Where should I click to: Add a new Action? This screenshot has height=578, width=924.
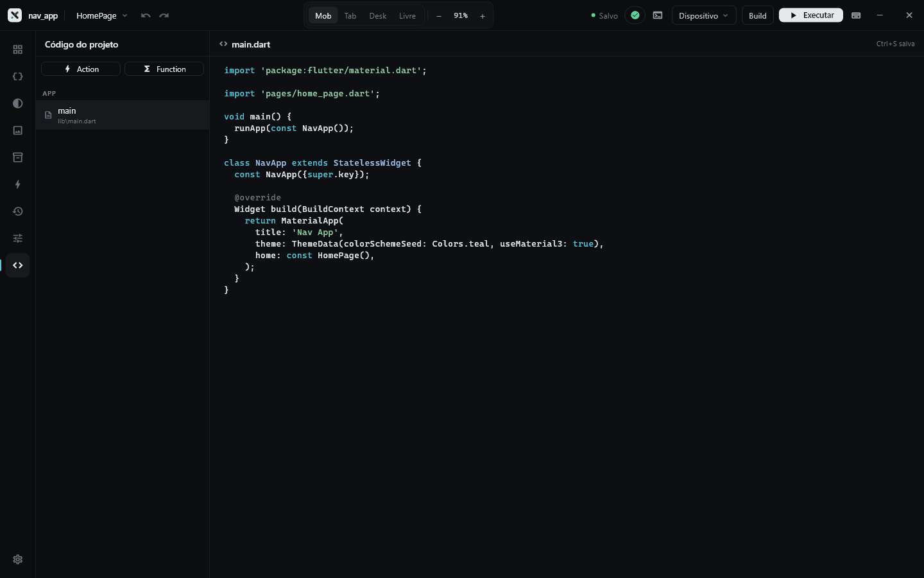pyautogui.click(x=81, y=69)
